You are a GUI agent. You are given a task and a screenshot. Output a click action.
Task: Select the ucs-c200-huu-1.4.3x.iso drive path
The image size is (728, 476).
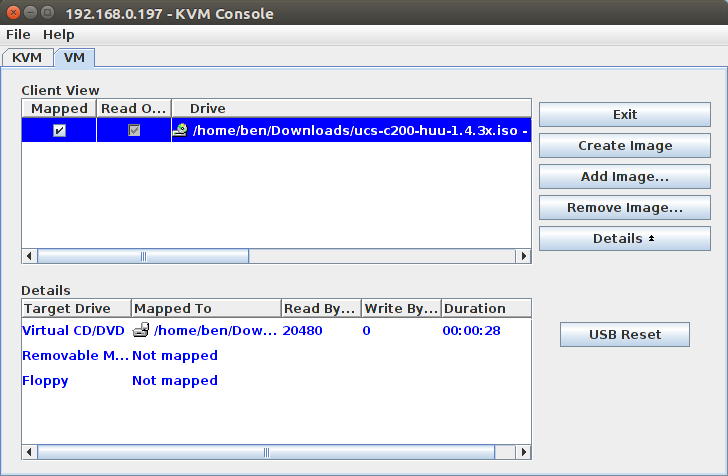(x=360, y=130)
